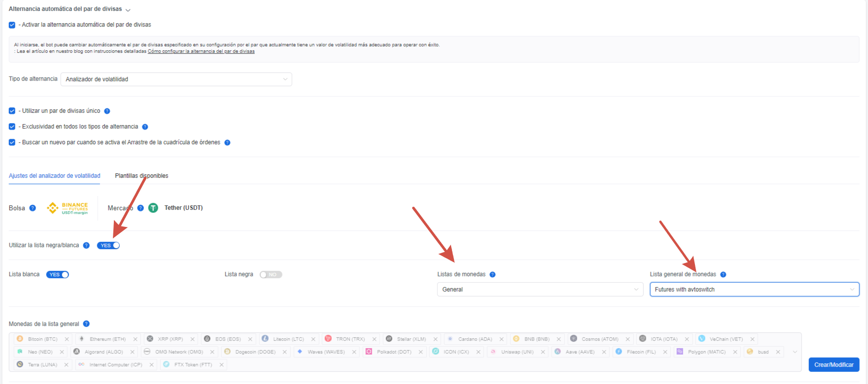Remove Cosmos (ATOM) tag from coin list

627,339
